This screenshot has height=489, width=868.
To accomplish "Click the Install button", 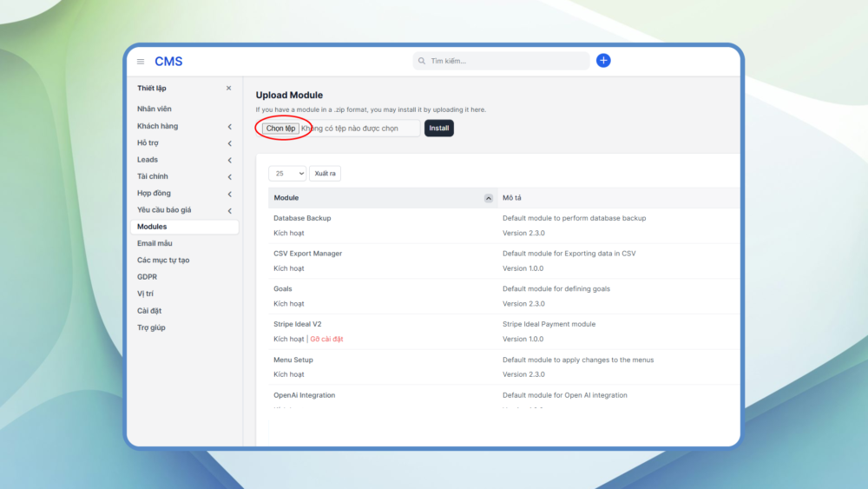I will click(x=439, y=128).
